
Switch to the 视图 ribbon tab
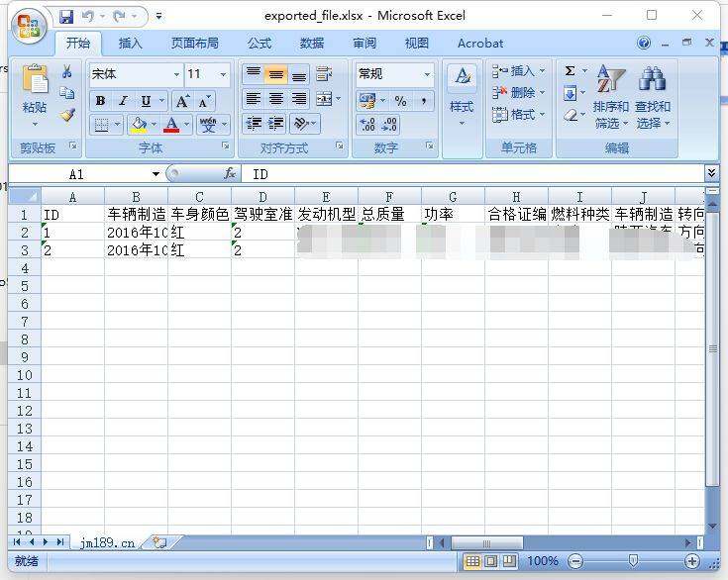(x=416, y=44)
